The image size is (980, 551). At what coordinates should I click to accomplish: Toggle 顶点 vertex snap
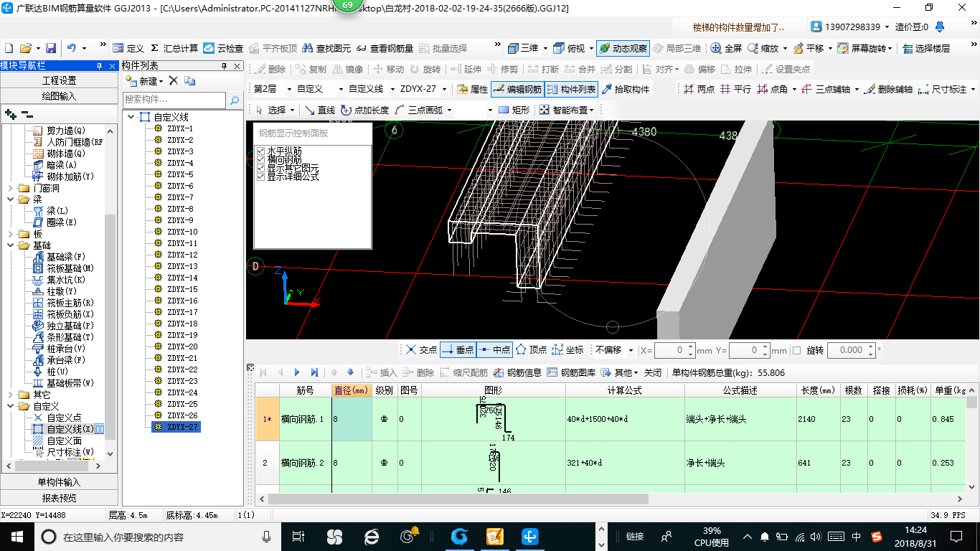pyautogui.click(x=531, y=349)
